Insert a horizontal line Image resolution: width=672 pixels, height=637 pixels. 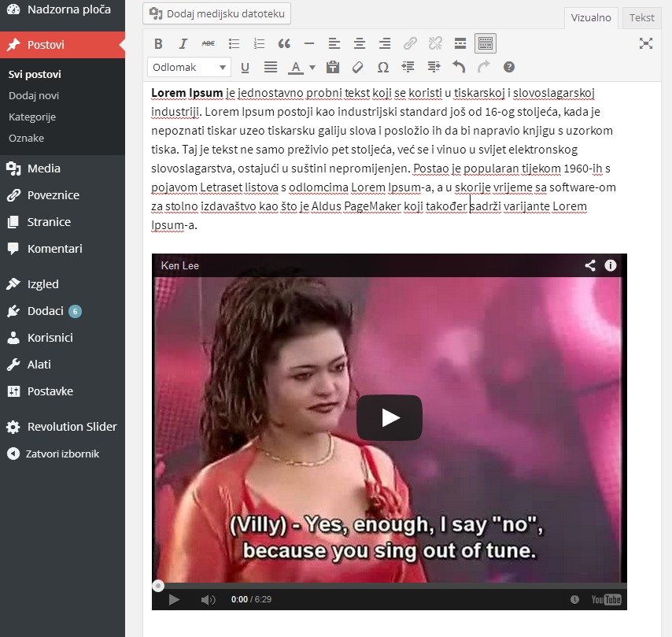309,43
